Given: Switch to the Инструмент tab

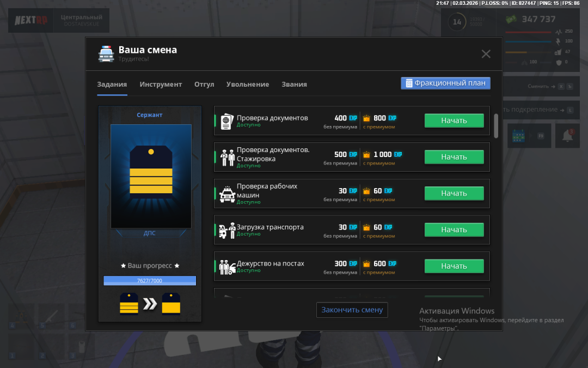Looking at the screenshot, I should pyautogui.click(x=161, y=85).
